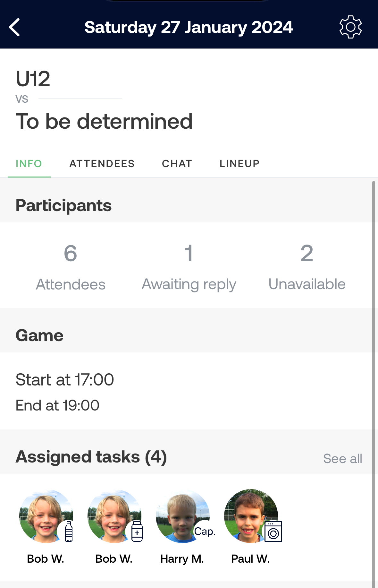This screenshot has width=378, height=588.
Task: Open Harry M.'s avatar photo
Action: pos(182,516)
